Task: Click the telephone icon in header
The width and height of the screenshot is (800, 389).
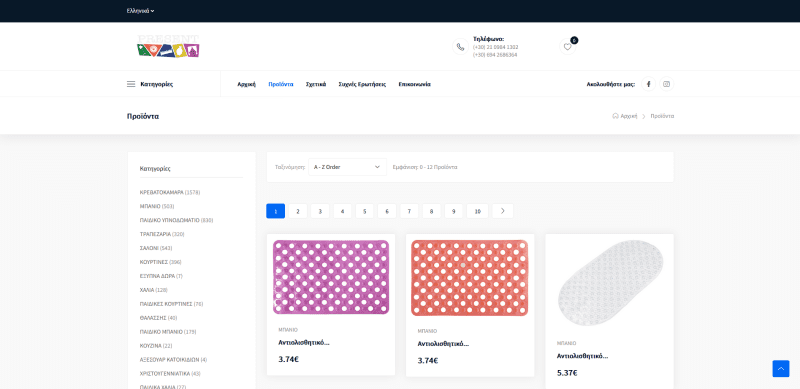Action: coord(460,47)
